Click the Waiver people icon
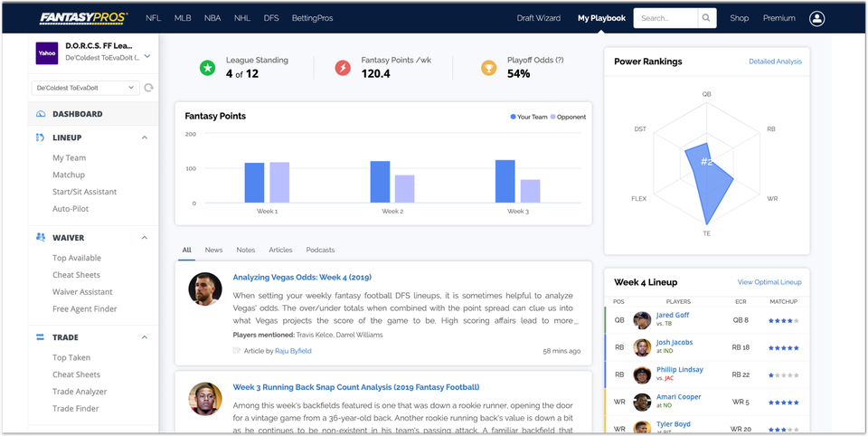Screen dimensions: 868x436 pyautogui.click(x=41, y=237)
